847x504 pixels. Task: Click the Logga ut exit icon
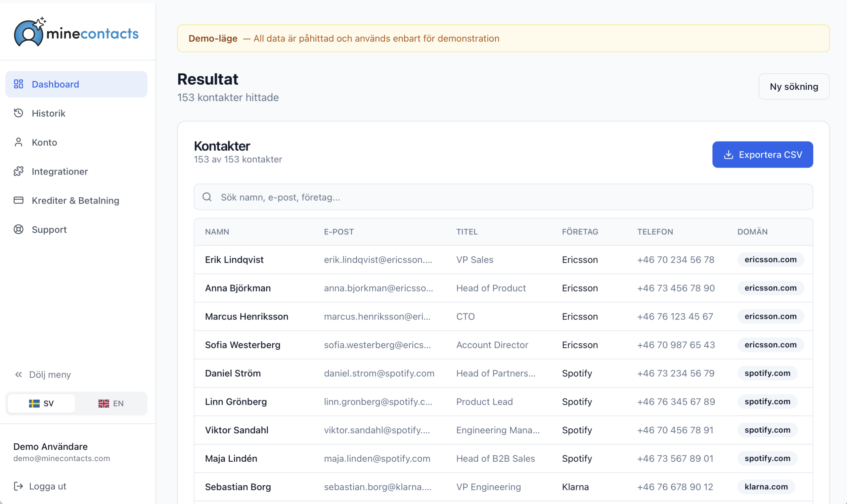point(18,486)
